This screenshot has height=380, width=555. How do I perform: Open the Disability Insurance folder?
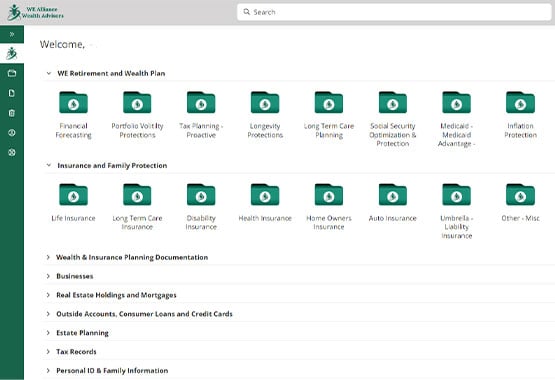pyautogui.click(x=201, y=195)
